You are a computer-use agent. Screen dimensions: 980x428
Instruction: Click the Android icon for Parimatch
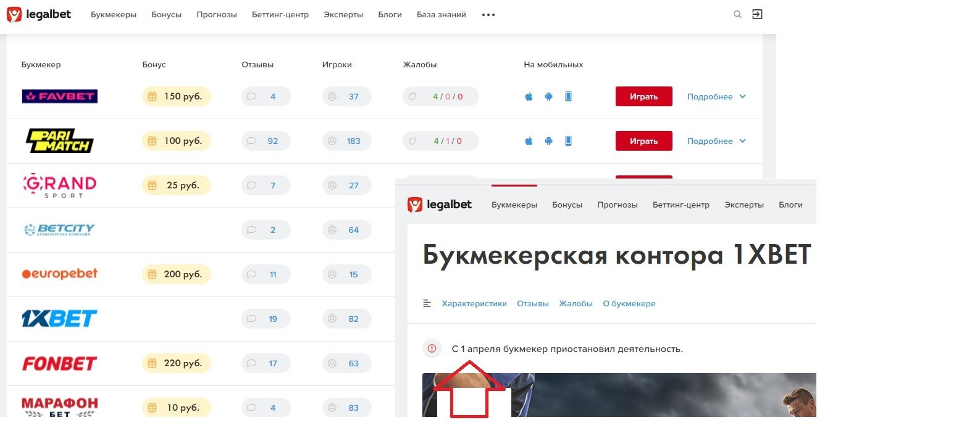click(548, 141)
